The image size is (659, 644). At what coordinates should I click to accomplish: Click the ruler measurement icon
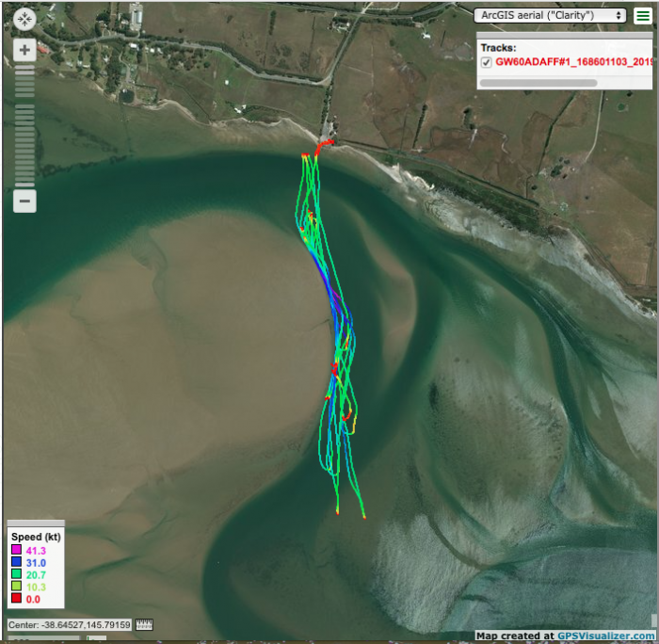coord(144,624)
